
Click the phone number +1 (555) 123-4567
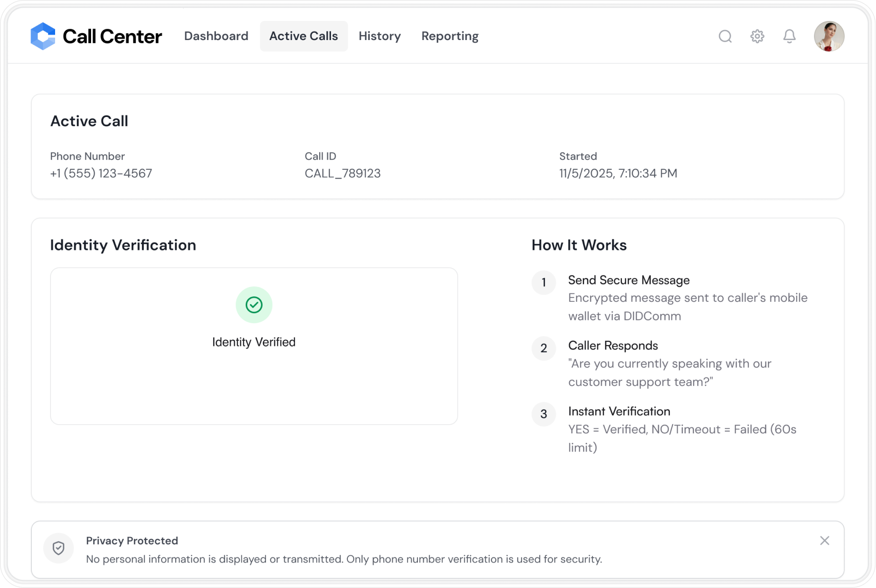click(x=101, y=173)
